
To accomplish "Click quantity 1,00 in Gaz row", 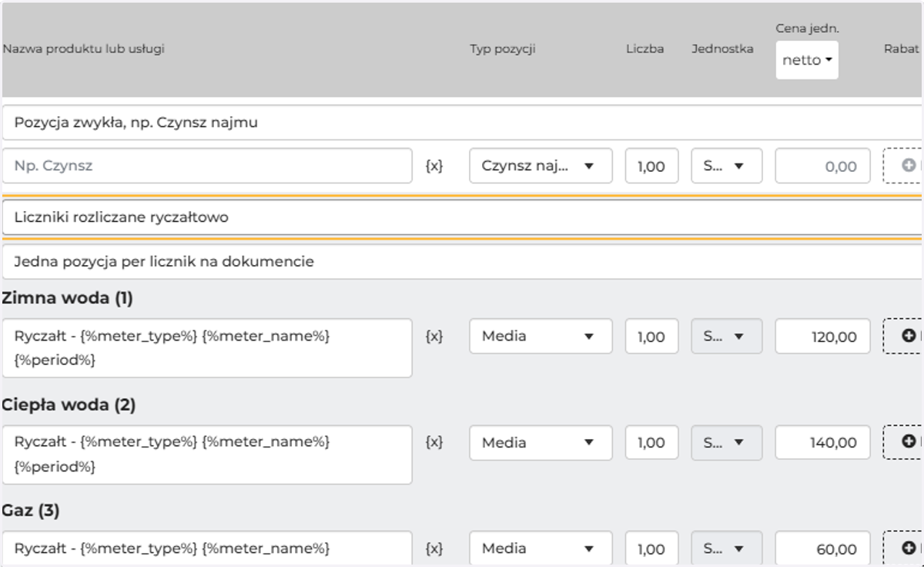I will (651, 549).
